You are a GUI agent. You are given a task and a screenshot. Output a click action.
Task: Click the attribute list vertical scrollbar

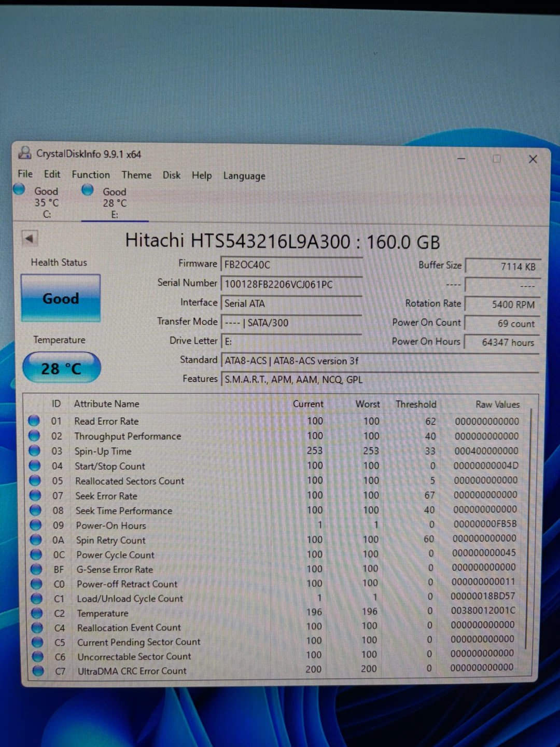(529, 529)
